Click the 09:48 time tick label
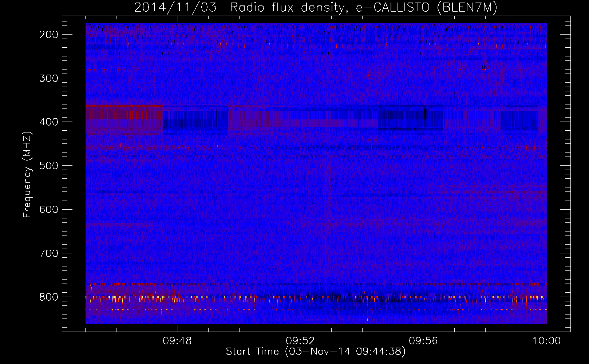This screenshot has height=364, width=589. 177,341
